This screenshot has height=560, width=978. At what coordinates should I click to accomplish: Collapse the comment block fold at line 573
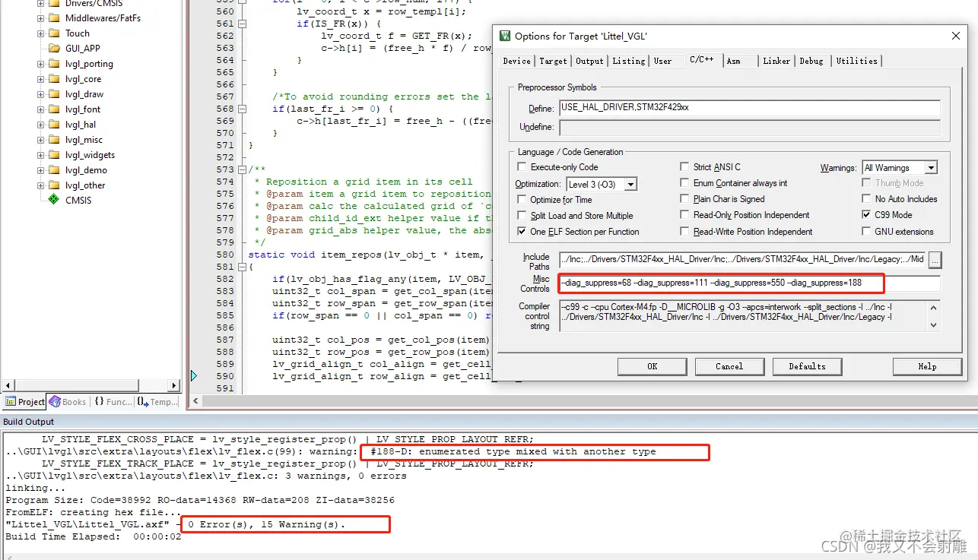click(x=243, y=169)
